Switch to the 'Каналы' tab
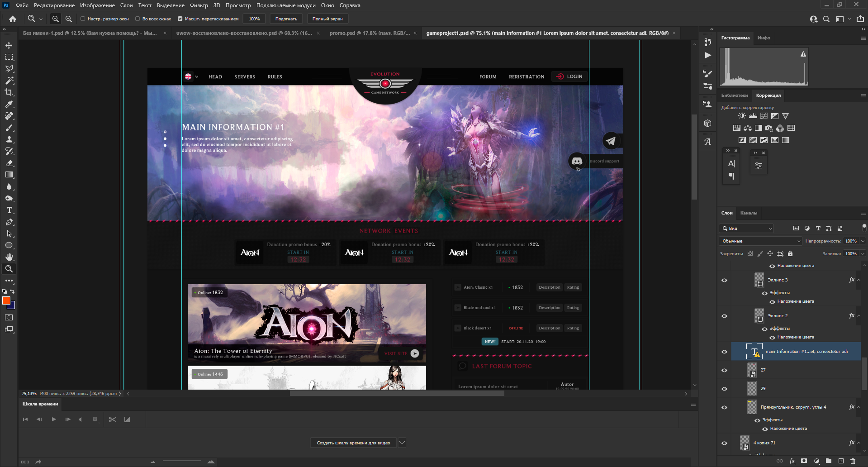The image size is (868, 467). tap(749, 213)
